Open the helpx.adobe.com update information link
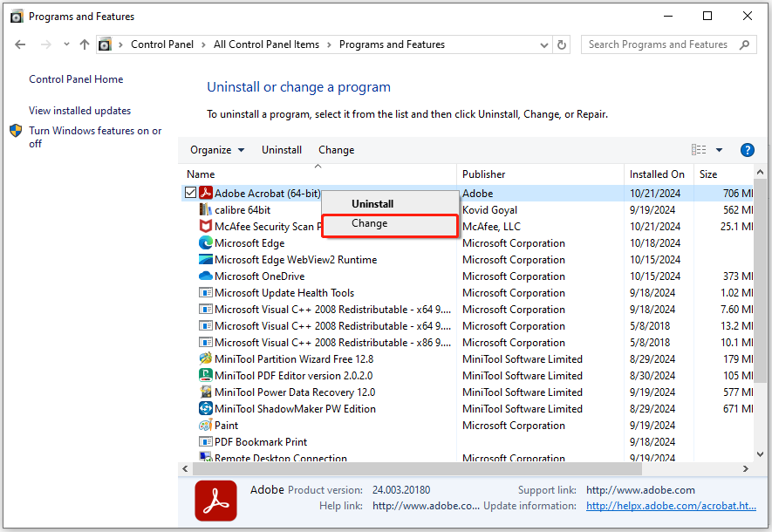772x532 pixels. [x=671, y=506]
